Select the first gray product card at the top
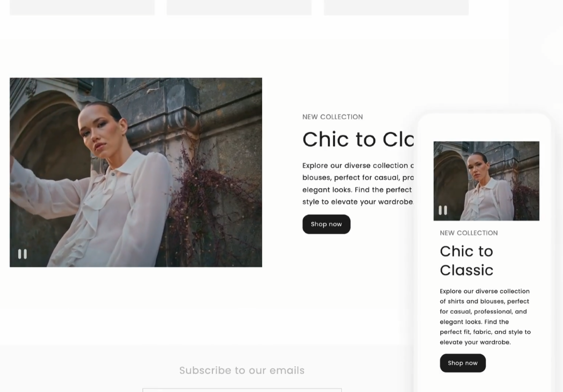Viewport: 563px width, 392px height. click(x=82, y=7)
